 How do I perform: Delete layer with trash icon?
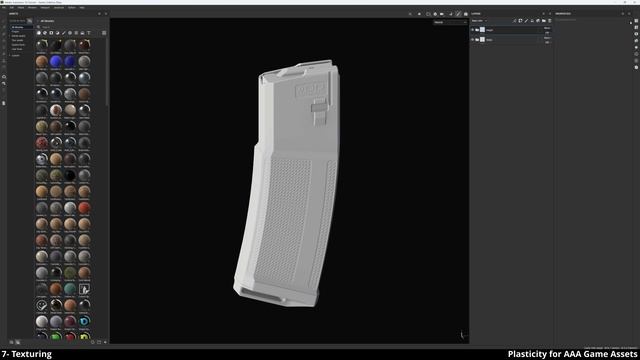coord(549,20)
